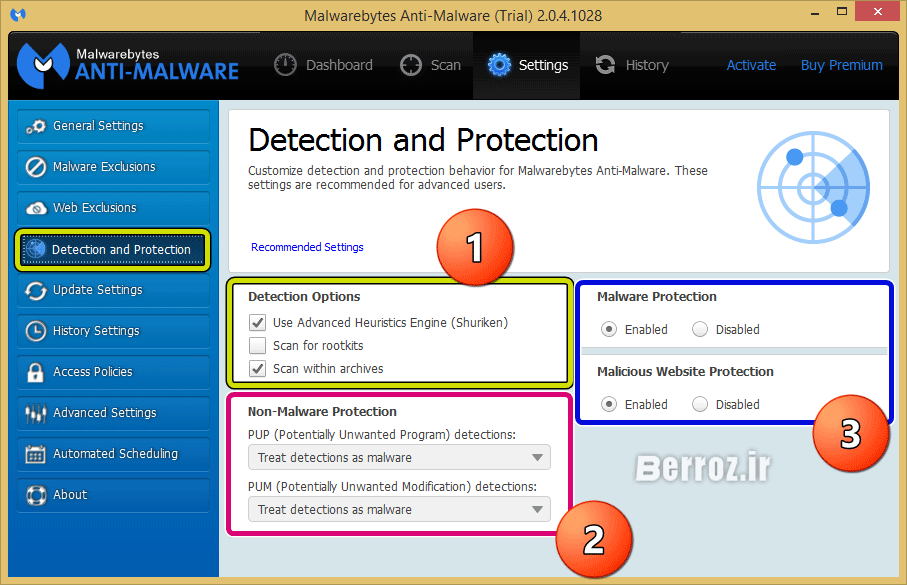Open Advanced Settings section
Screen dimensions: 907x585
(x=113, y=413)
